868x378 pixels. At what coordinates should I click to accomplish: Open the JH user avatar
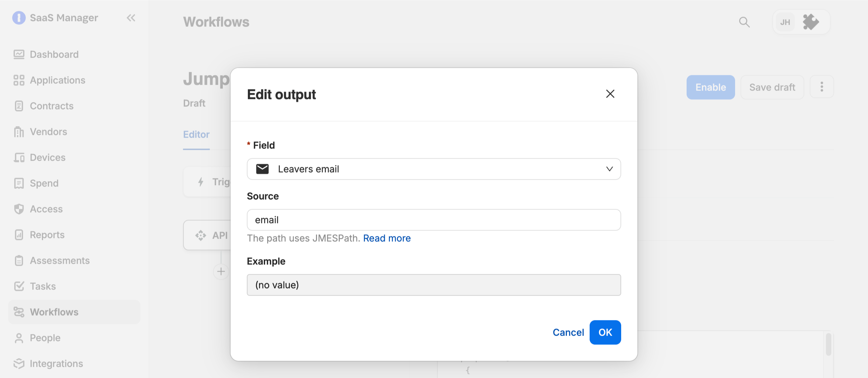pyautogui.click(x=785, y=22)
